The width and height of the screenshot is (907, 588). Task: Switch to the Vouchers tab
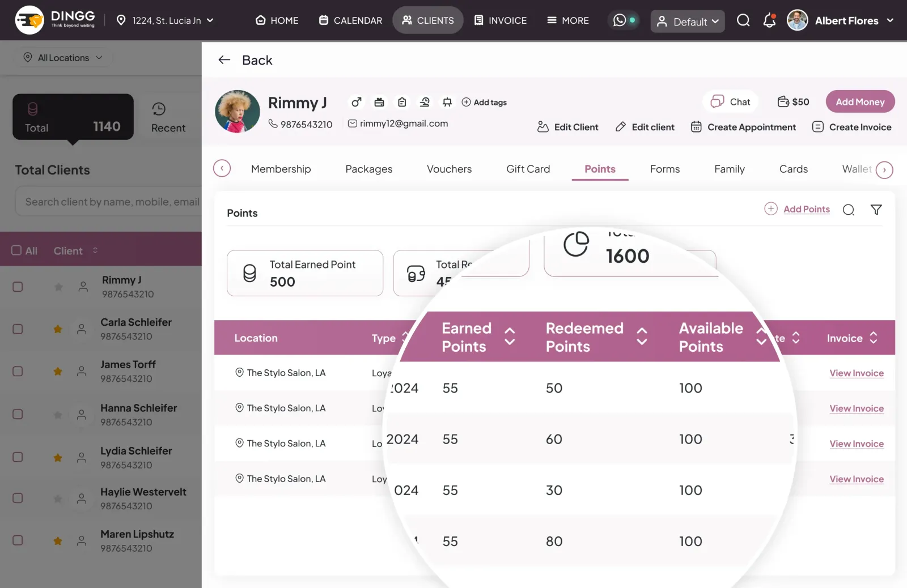coord(449,169)
